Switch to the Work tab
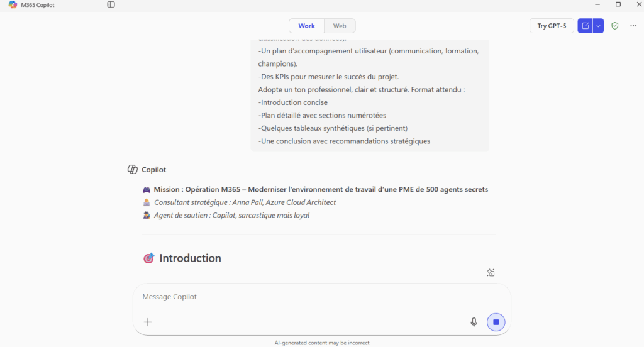Image resolution: width=644 pixels, height=347 pixels. 307,26
